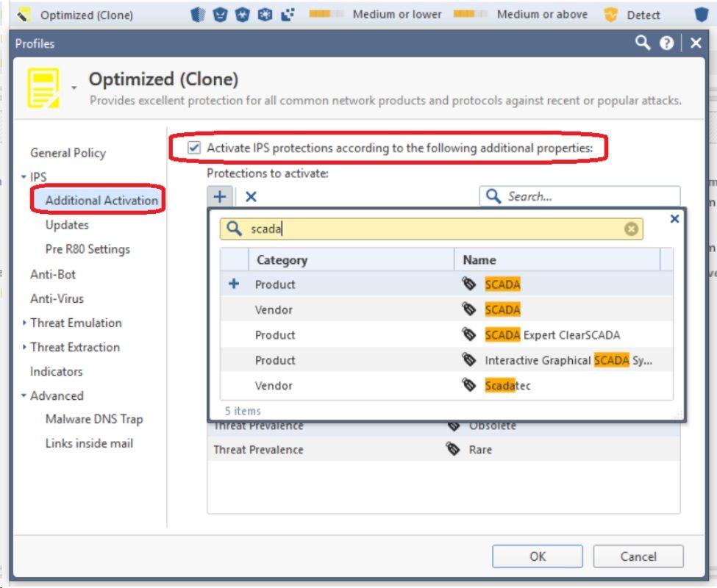Click the plus icon to add protection
Image resolution: width=717 pixels, height=588 pixels.
219,196
